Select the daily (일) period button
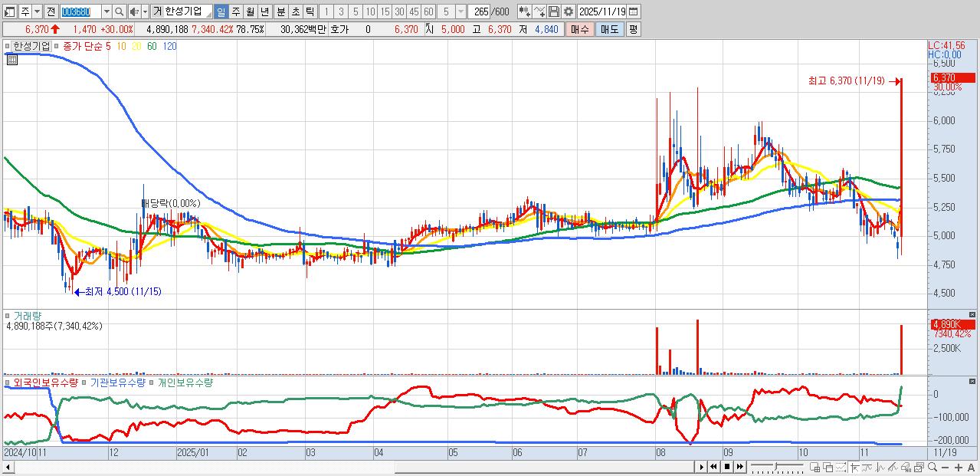980x476 pixels. tap(221, 11)
